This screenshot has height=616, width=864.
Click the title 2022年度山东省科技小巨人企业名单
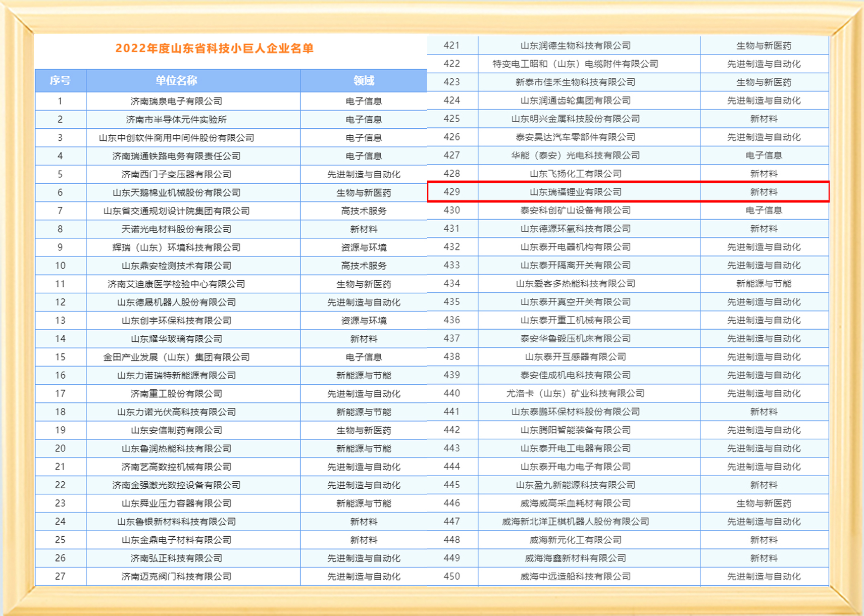[x=215, y=48]
